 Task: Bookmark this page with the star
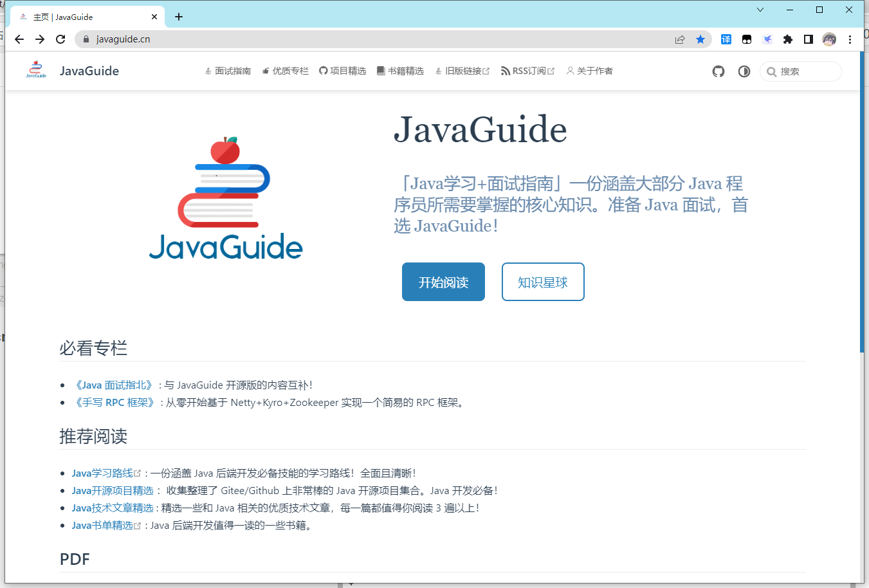pos(700,39)
